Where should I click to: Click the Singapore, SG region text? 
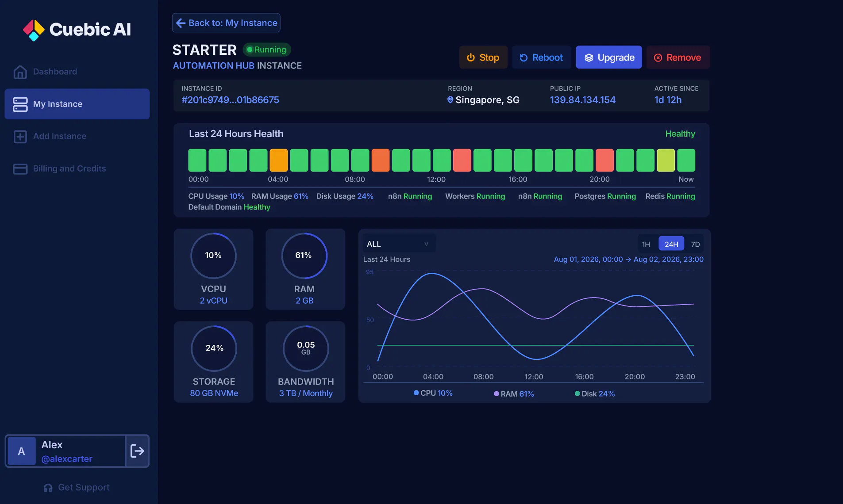488,100
